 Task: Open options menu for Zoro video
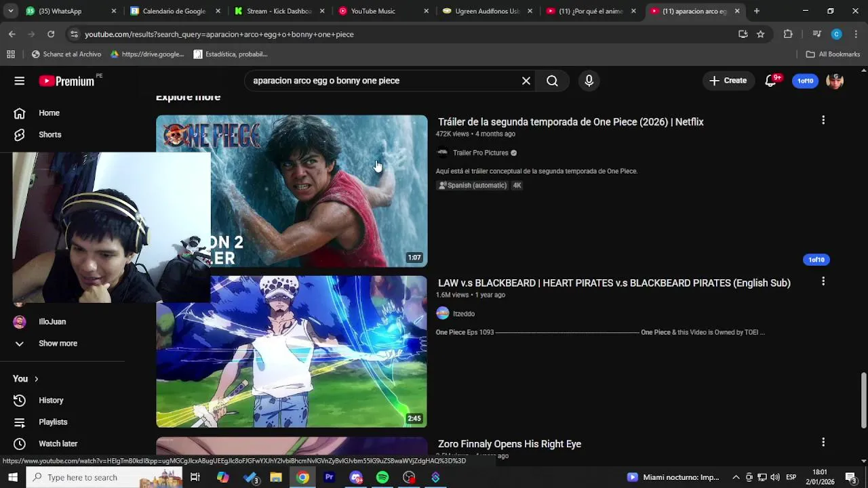823,442
